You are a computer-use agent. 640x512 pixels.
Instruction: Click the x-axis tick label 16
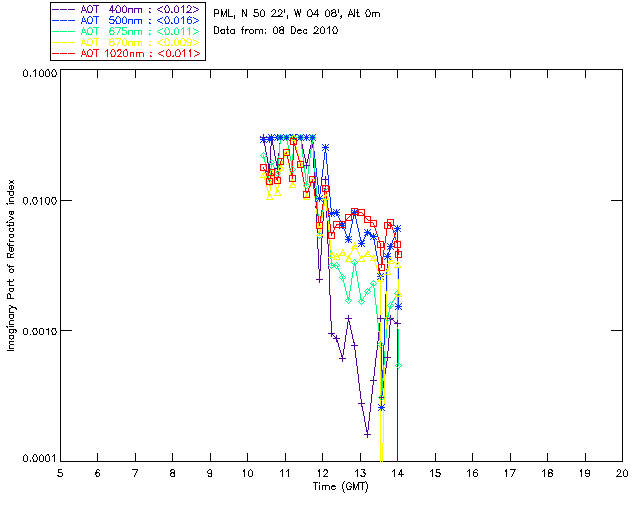(472, 474)
